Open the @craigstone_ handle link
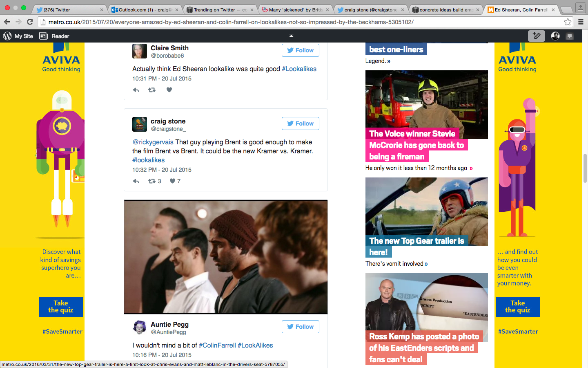This screenshot has height=368, width=588. (168, 129)
